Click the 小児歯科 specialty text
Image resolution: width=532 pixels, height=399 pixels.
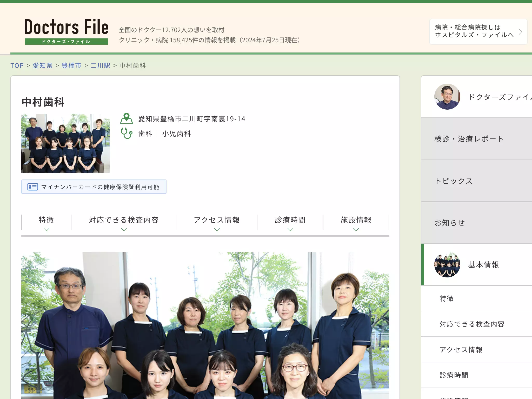click(176, 134)
